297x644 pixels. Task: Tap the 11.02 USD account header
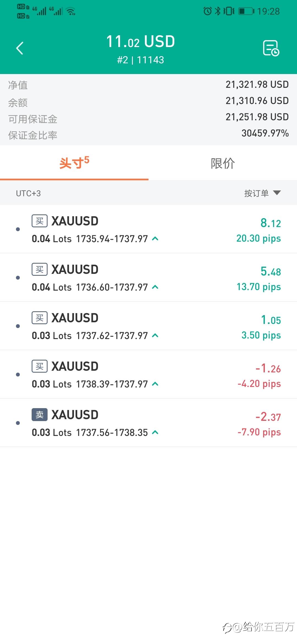[141, 42]
